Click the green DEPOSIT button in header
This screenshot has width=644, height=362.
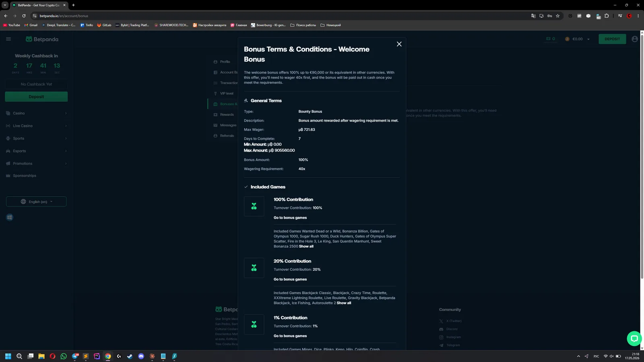coord(612,39)
